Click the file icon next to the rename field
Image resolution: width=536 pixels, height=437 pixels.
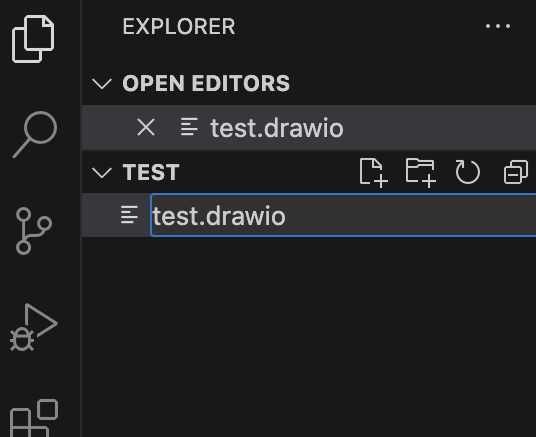pyautogui.click(x=129, y=215)
